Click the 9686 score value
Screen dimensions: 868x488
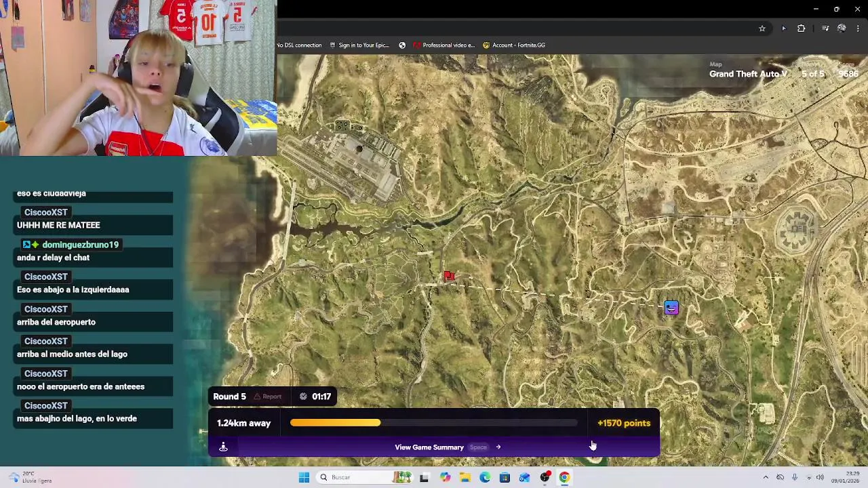(x=848, y=74)
